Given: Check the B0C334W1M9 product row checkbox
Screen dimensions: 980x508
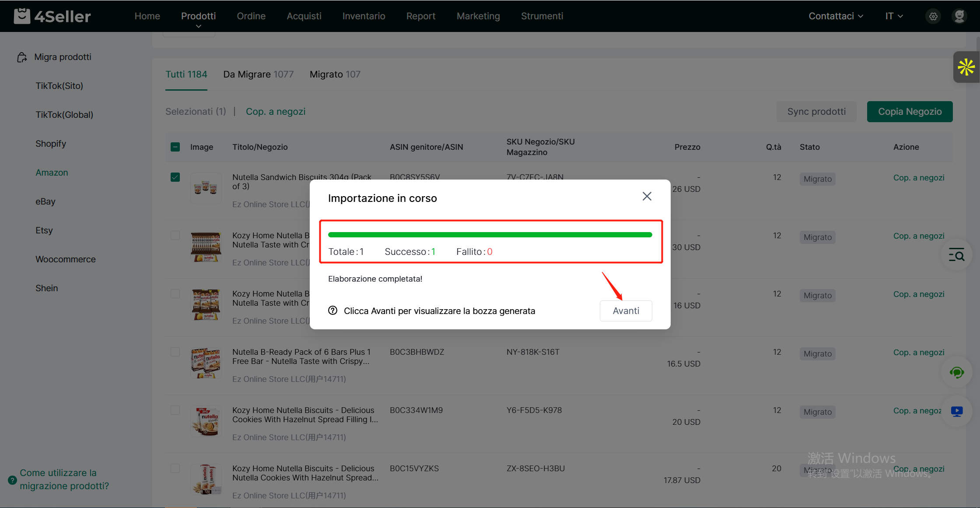Looking at the screenshot, I should coord(175,410).
